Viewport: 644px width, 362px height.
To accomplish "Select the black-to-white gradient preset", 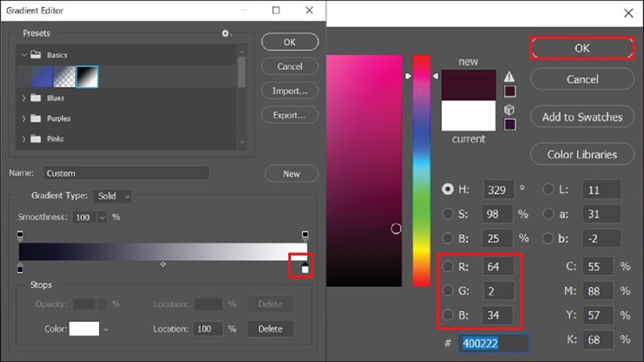I will [87, 76].
